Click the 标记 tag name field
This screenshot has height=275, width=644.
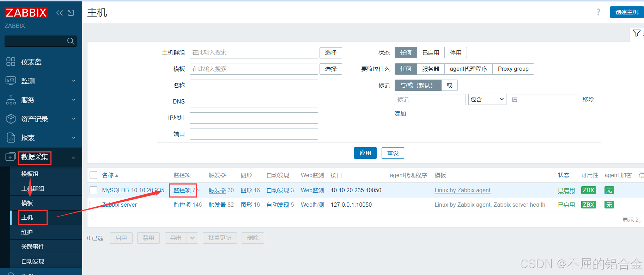(x=430, y=100)
